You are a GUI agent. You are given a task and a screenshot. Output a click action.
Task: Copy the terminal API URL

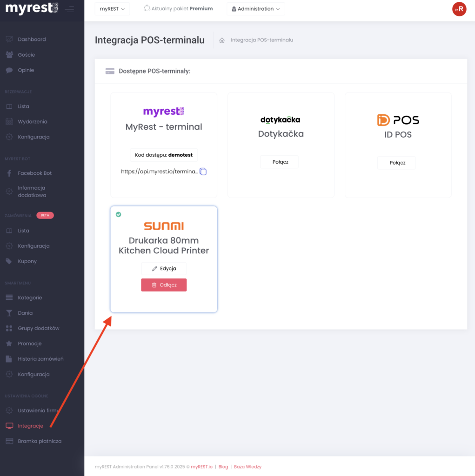point(203,172)
